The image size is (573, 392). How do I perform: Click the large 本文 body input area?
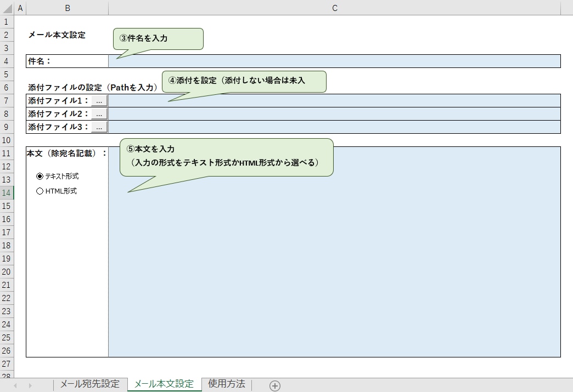[334, 252]
